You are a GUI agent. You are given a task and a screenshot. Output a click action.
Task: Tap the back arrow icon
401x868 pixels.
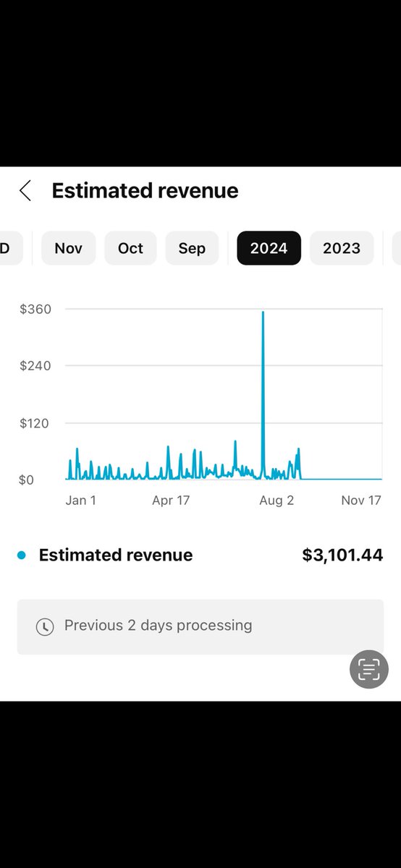(25, 191)
